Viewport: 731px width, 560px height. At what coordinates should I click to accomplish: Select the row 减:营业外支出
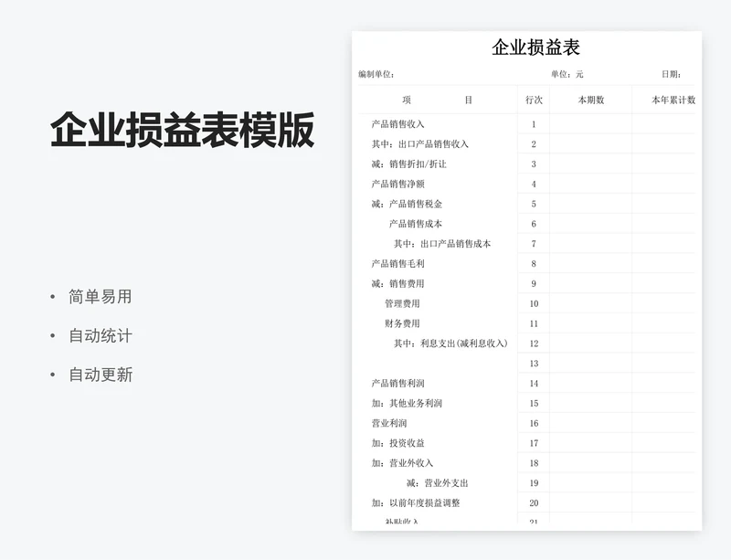click(x=526, y=483)
